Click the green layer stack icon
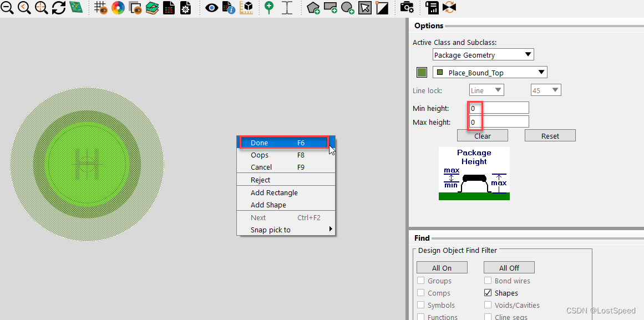 [x=152, y=8]
